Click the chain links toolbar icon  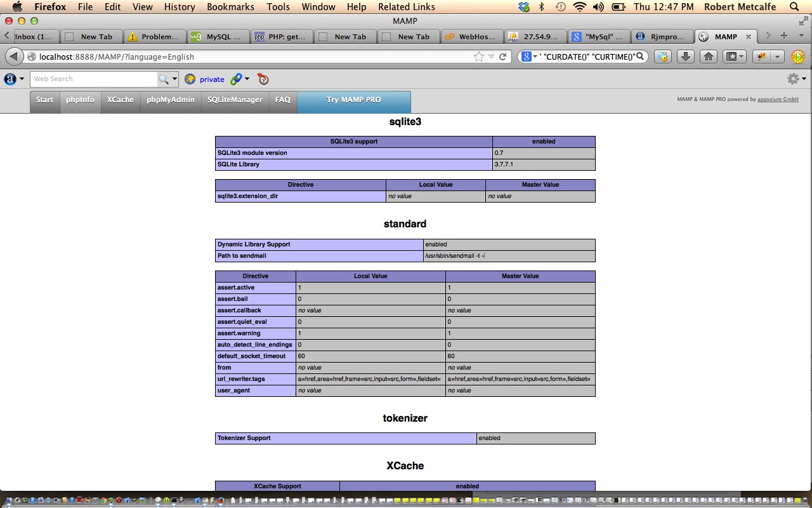pos(235,79)
